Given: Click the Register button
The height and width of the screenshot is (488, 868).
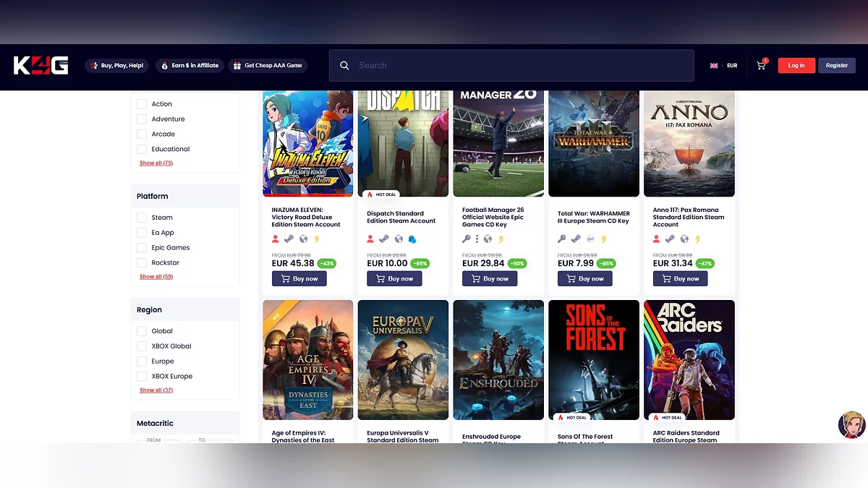Looking at the screenshot, I should pos(837,65).
